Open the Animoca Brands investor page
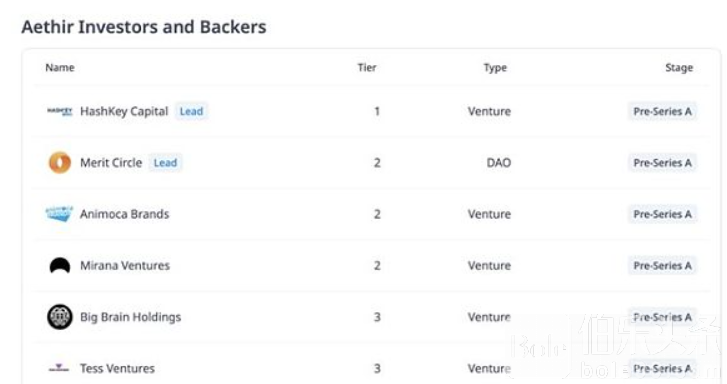This screenshot has height=384, width=727. [x=125, y=214]
